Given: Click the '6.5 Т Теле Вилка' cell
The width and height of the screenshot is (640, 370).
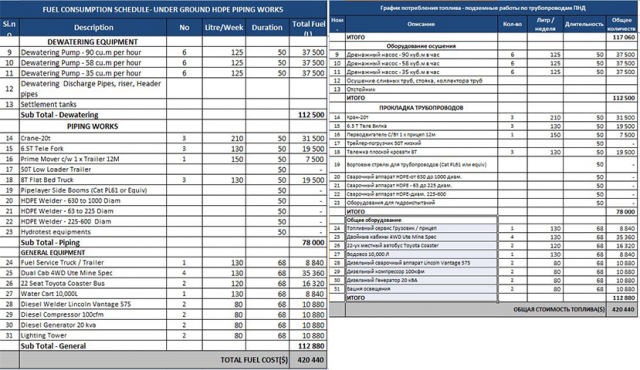Looking at the screenshot, I should click(x=421, y=126).
